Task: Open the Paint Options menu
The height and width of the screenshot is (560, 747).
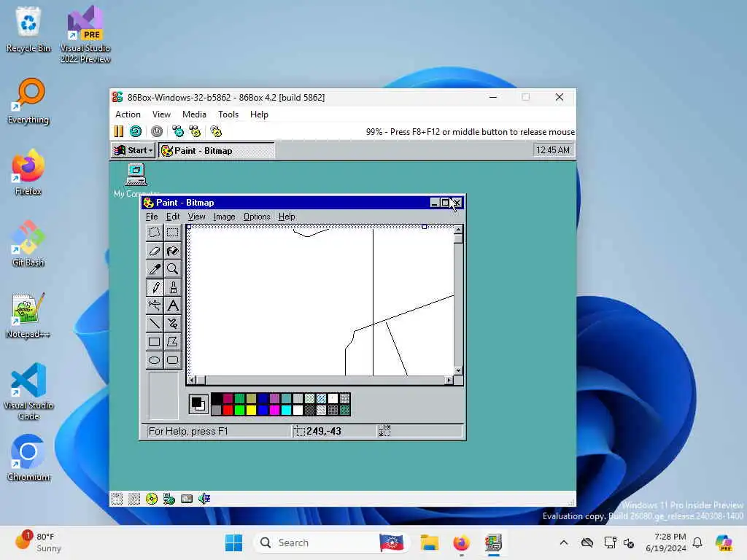Action: click(257, 217)
